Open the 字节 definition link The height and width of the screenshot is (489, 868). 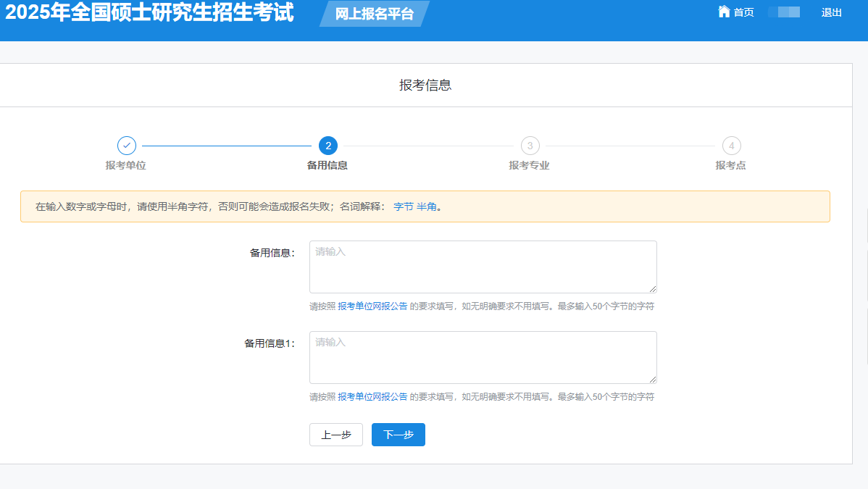coord(403,206)
